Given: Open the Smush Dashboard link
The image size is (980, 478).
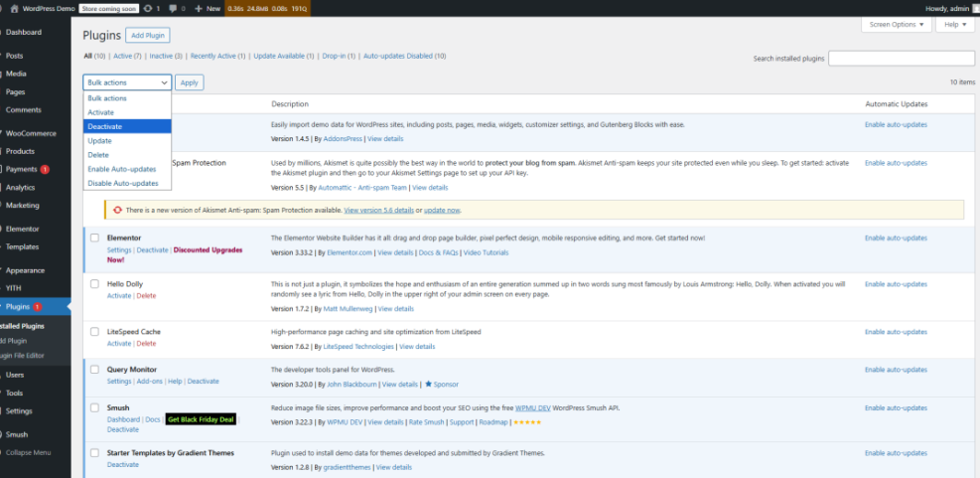Looking at the screenshot, I should (123, 419).
